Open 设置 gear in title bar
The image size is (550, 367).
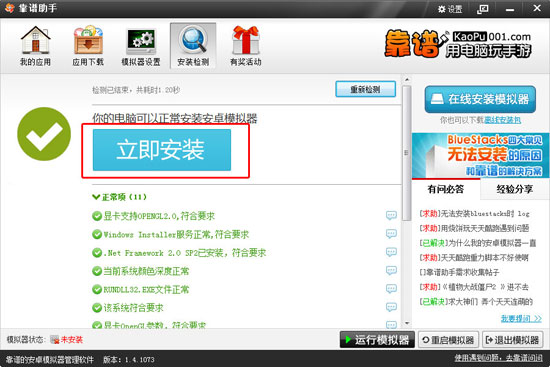pyautogui.click(x=450, y=9)
